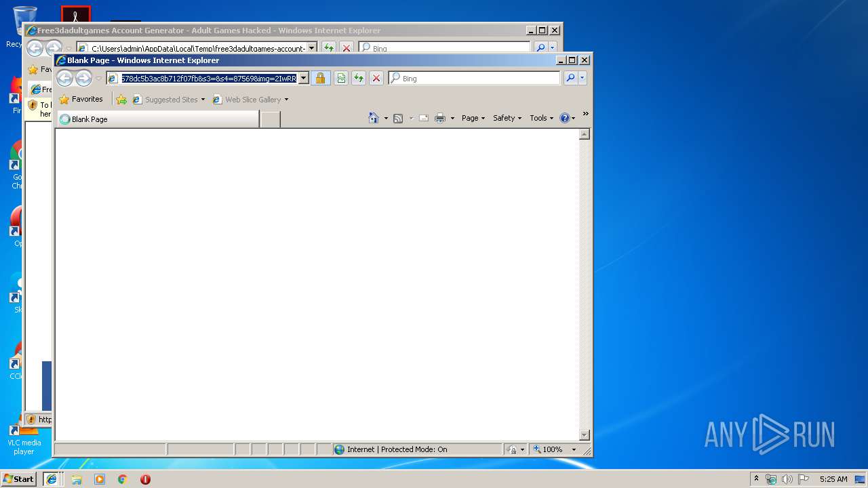The image size is (868, 488).
Task: Open recent pages dropdown beside Forward button
Action: (98, 79)
